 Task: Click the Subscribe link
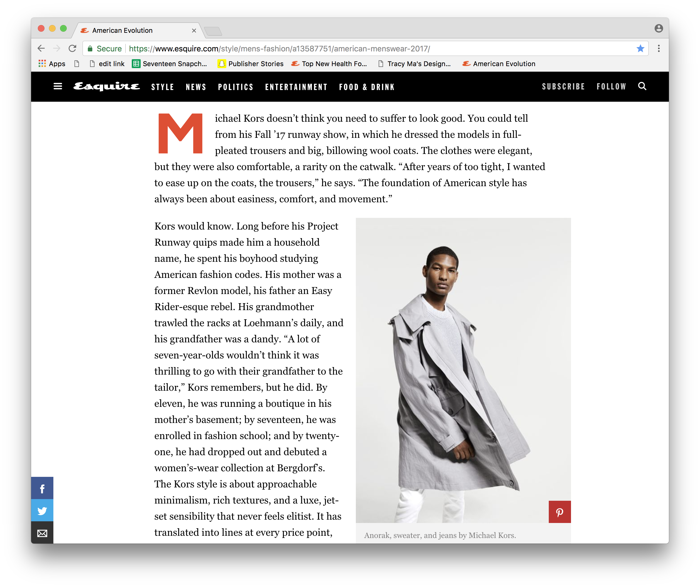[563, 87]
